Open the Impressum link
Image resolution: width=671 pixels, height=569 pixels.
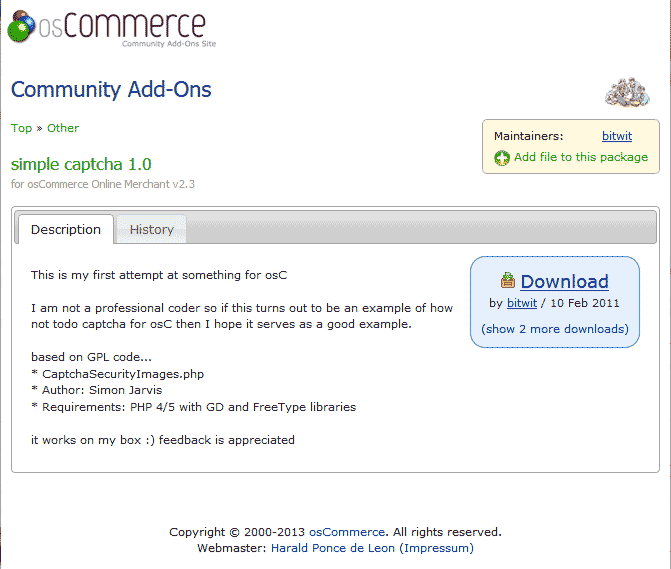[436, 548]
